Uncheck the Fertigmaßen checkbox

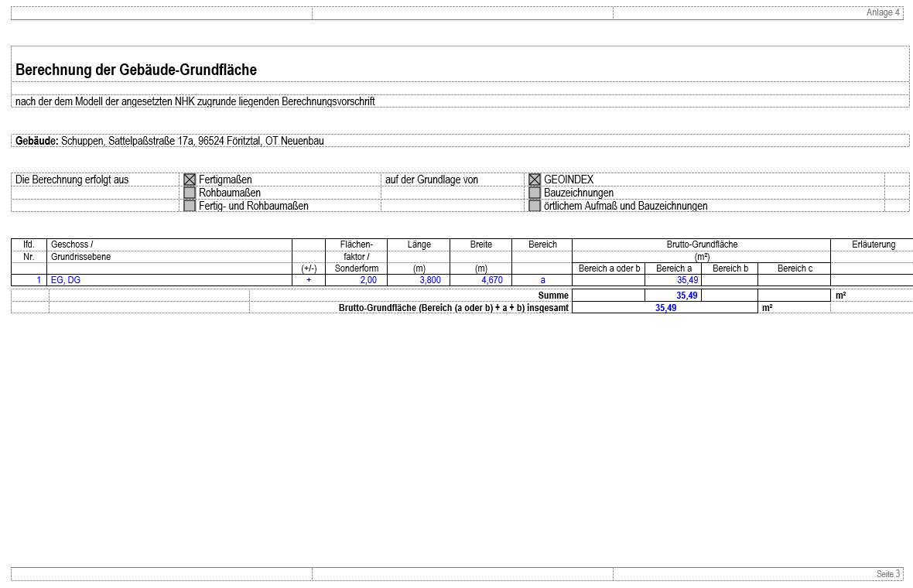click(x=190, y=179)
